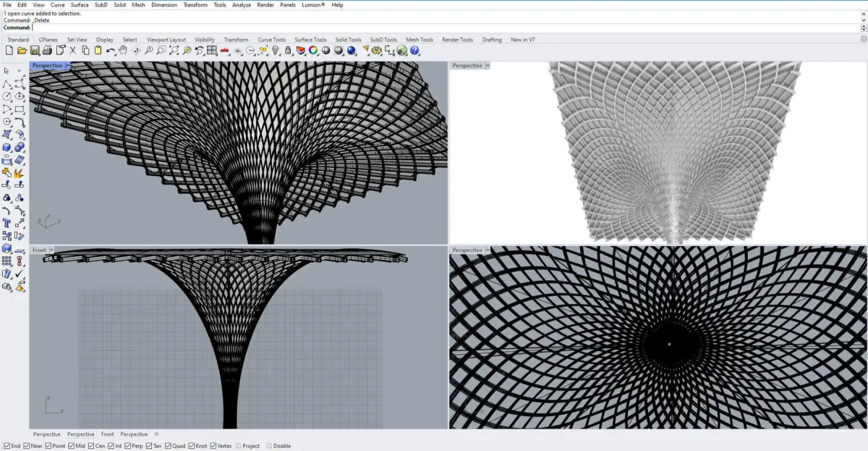Switch to the Curve Tools tab
Screen dimensions: 868x451
coord(271,40)
